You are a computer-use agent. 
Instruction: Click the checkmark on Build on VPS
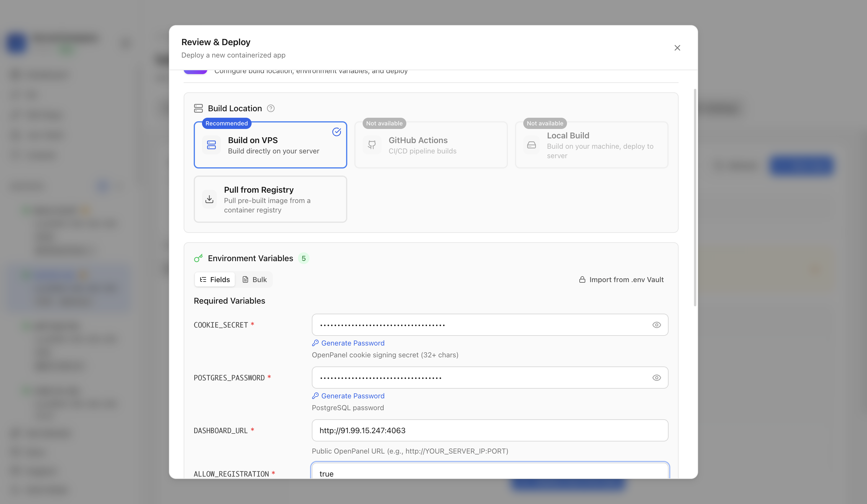click(336, 132)
